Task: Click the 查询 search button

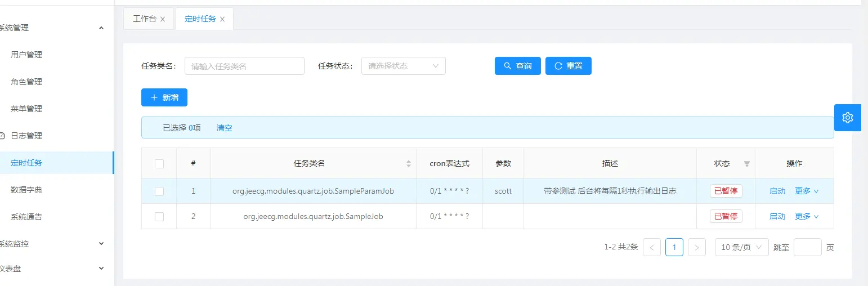Action: coord(517,66)
